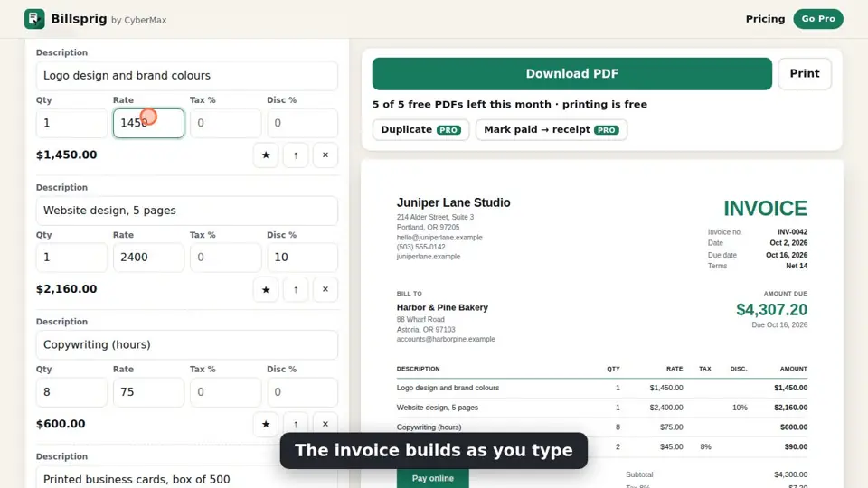Click the $1,450.00 line total
The width and height of the screenshot is (868, 488).
click(66, 155)
